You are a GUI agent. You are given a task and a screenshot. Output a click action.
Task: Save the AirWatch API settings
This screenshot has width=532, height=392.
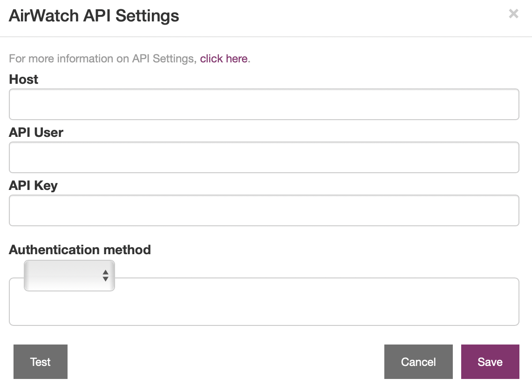[490, 362]
